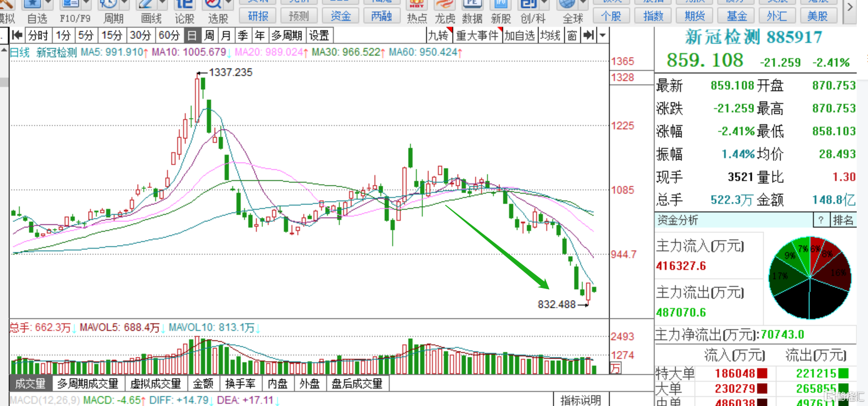868x406 pixels.
Task: Select the 季 quarterly period
Action: 243,36
